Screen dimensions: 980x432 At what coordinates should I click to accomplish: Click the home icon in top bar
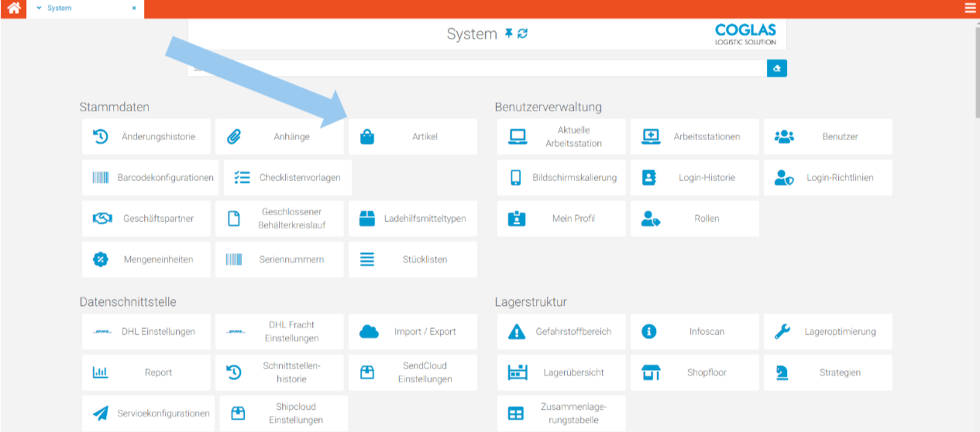[14, 9]
